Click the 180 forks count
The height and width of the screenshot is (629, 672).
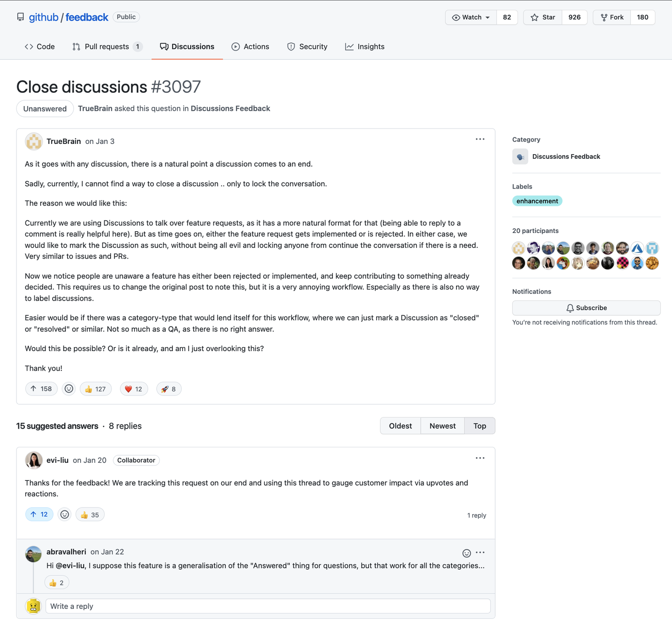(x=643, y=17)
